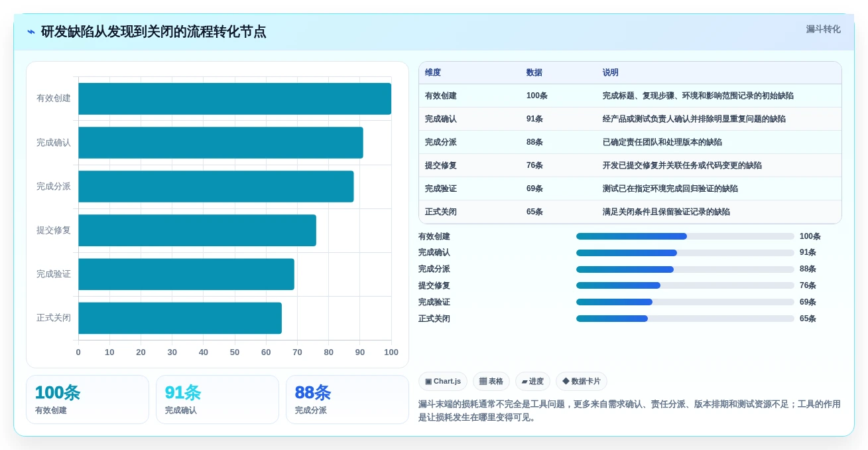Click the 正式关闭 bar in the chart
Screen dimensions: 868x450
click(180, 318)
